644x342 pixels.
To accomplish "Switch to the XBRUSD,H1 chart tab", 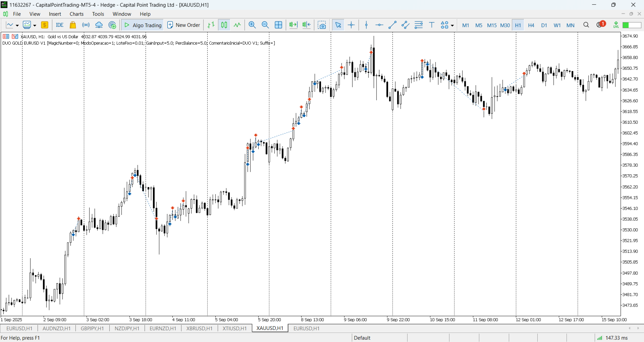I will (x=200, y=329).
